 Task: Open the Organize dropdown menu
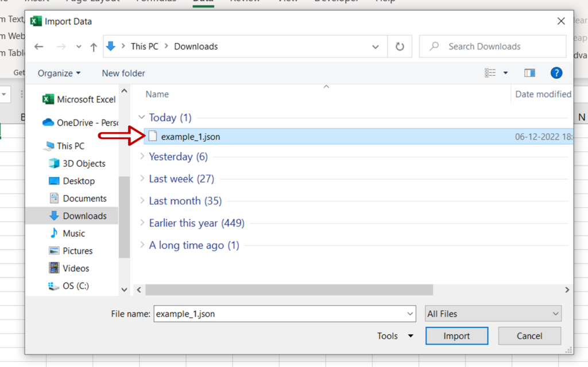pos(58,73)
